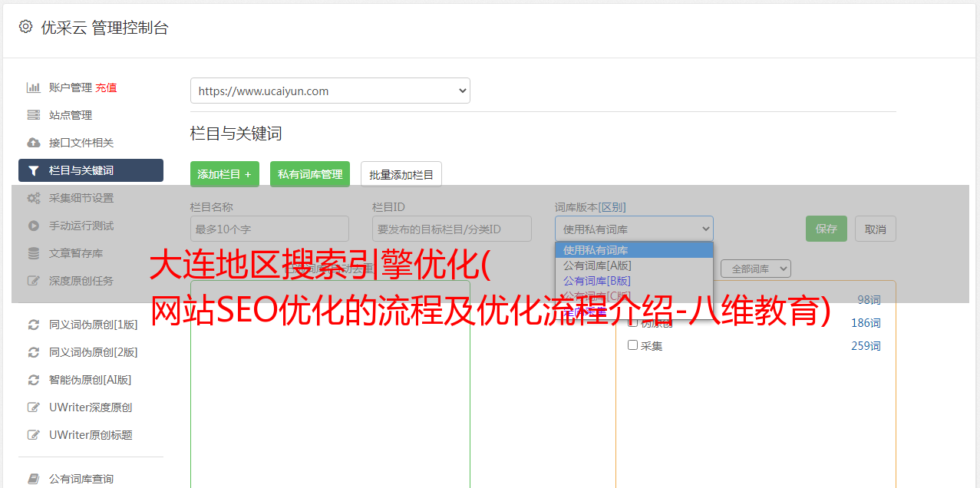Tick the 采集 checkbox

[633, 345]
